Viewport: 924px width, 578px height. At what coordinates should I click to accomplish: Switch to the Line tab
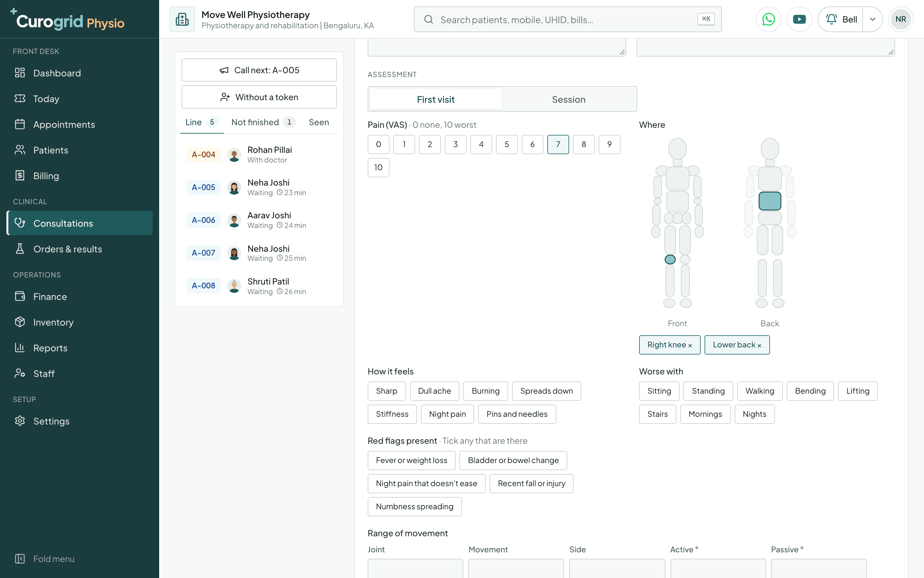201,122
